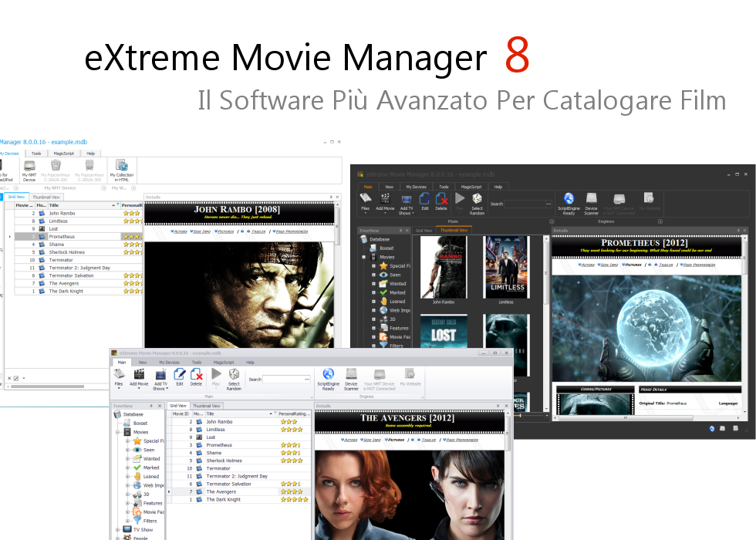Screen dimensions: 756x540
Task: Open the View tab in the front window
Action: [143, 362]
